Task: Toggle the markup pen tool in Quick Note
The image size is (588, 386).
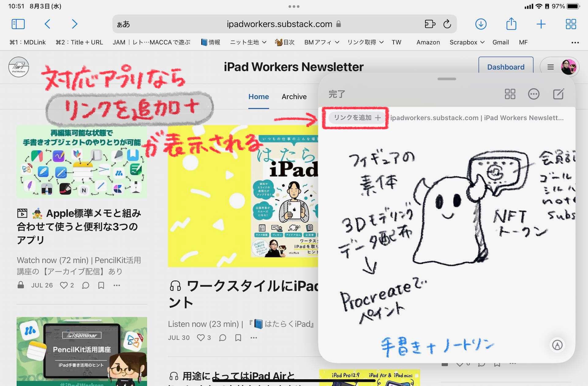Action: (557, 345)
